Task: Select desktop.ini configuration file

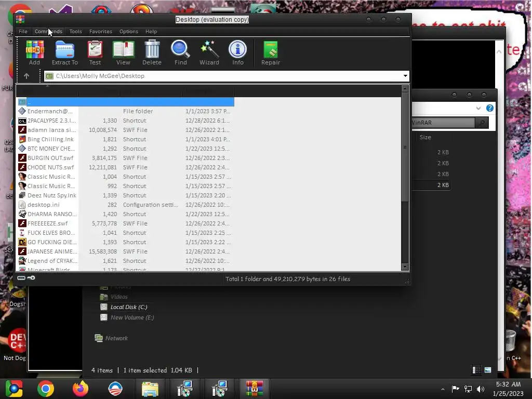Action: point(126,205)
